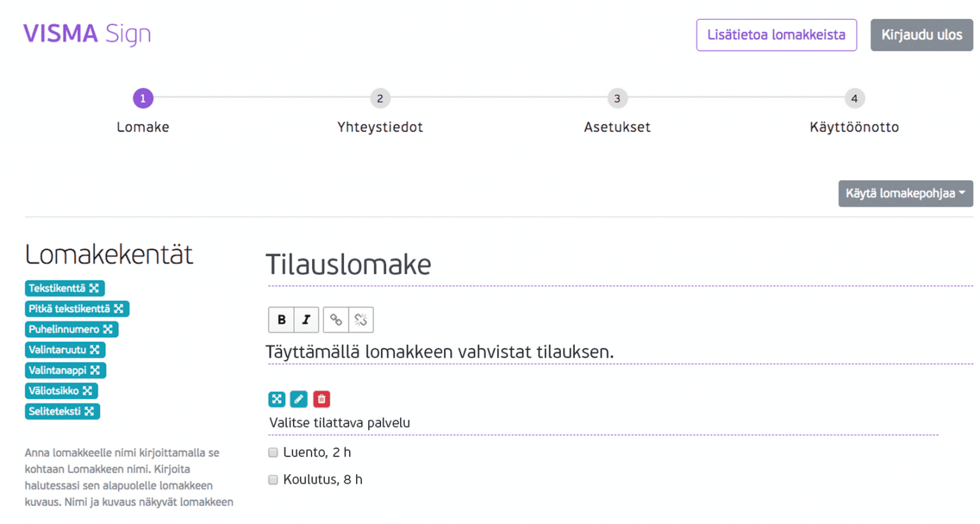Click the remove link icon
The height and width of the screenshot is (524, 980).
[x=361, y=320]
